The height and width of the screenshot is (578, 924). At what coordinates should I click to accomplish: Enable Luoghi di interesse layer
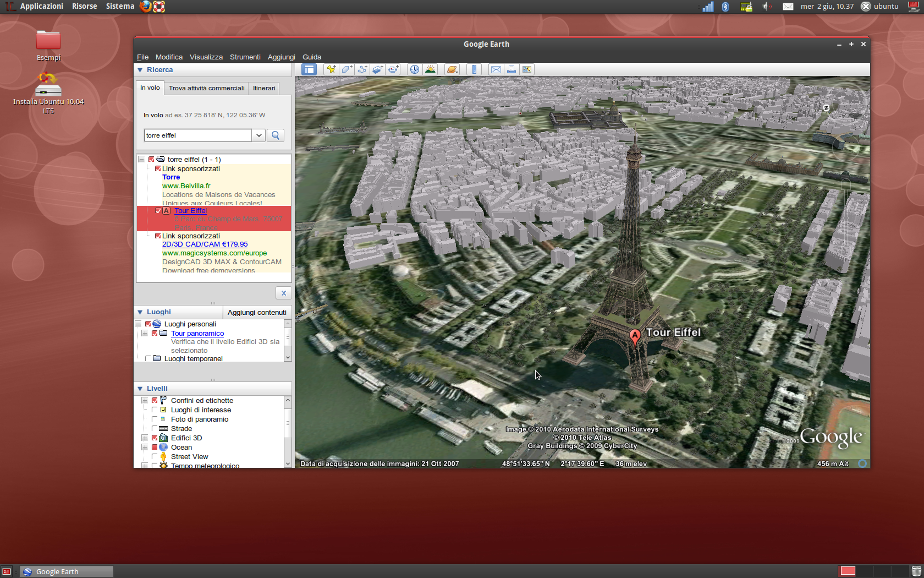[x=155, y=410]
